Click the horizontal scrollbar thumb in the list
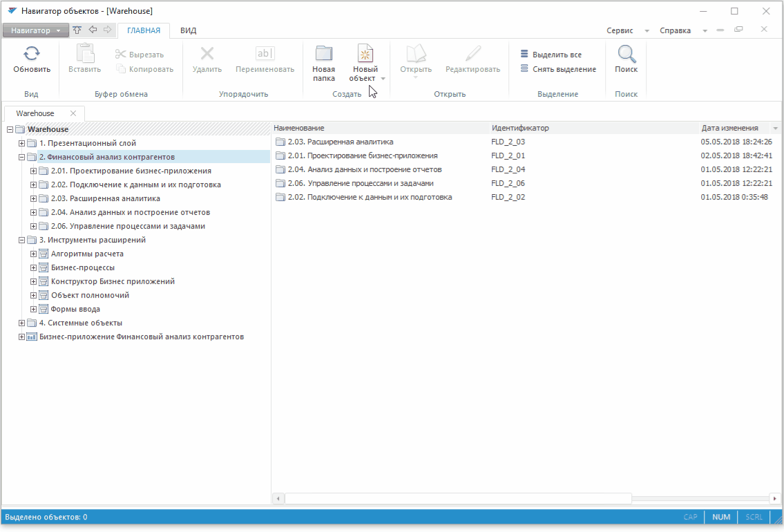The width and height of the screenshot is (784, 532). tap(458, 499)
